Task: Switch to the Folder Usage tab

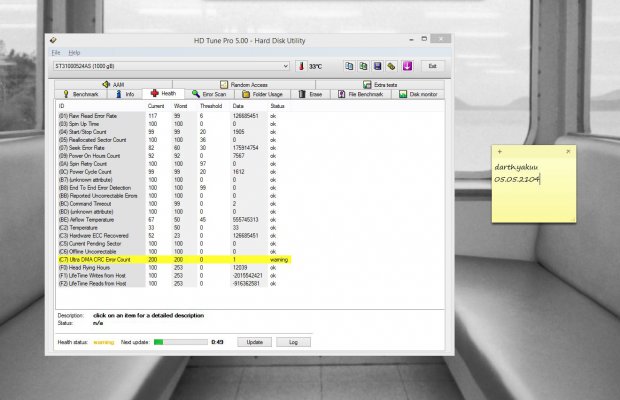Action: point(262,94)
